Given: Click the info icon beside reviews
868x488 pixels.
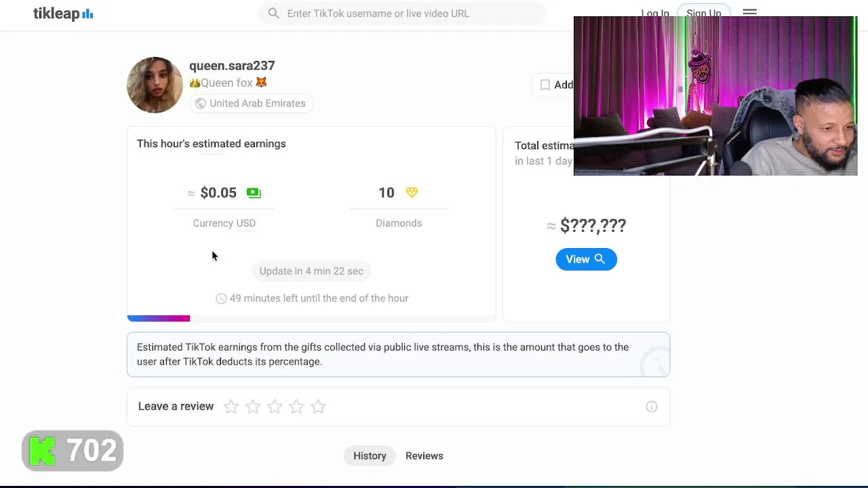Looking at the screenshot, I should click(651, 407).
